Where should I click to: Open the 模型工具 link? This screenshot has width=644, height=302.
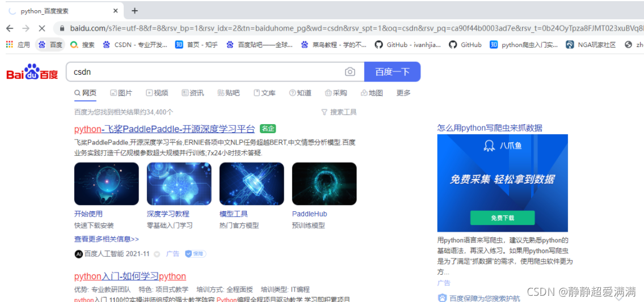[234, 214]
